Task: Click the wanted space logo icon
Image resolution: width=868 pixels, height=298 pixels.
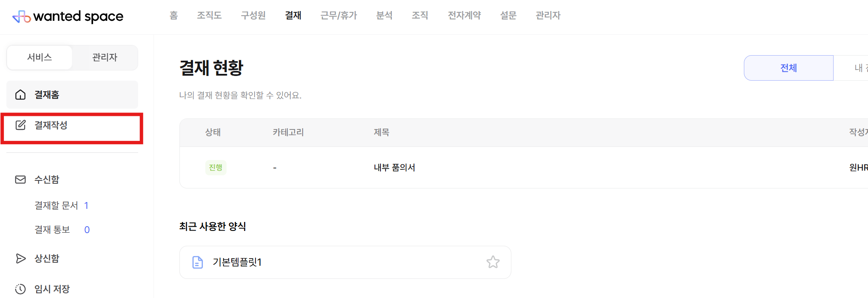Action: click(x=21, y=17)
